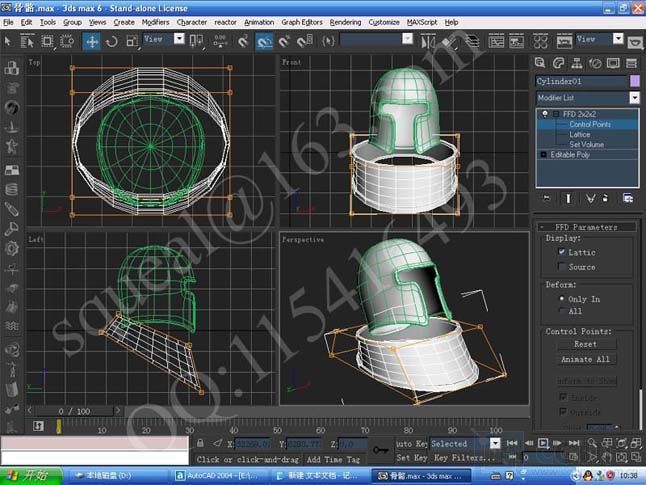Image resolution: width=646 pixels, height=485 pixels.
Task: Activate the Select and Scale tool
Action: (132, 41)
